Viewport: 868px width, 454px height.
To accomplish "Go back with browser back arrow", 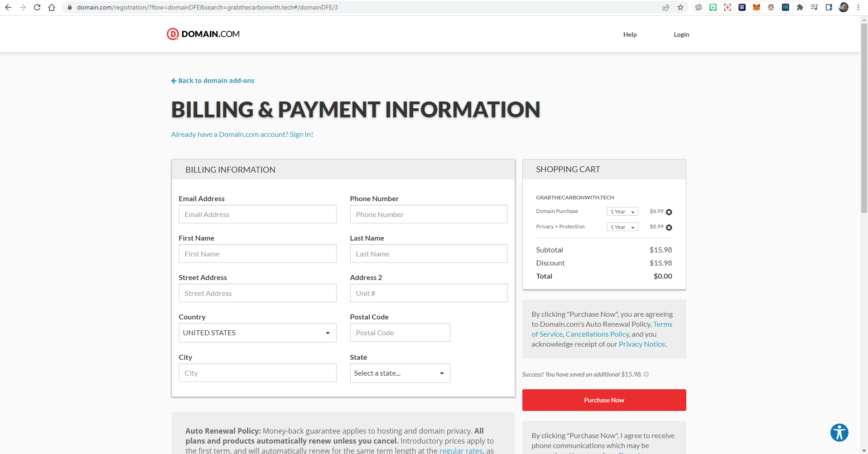I will coord(8,7).
